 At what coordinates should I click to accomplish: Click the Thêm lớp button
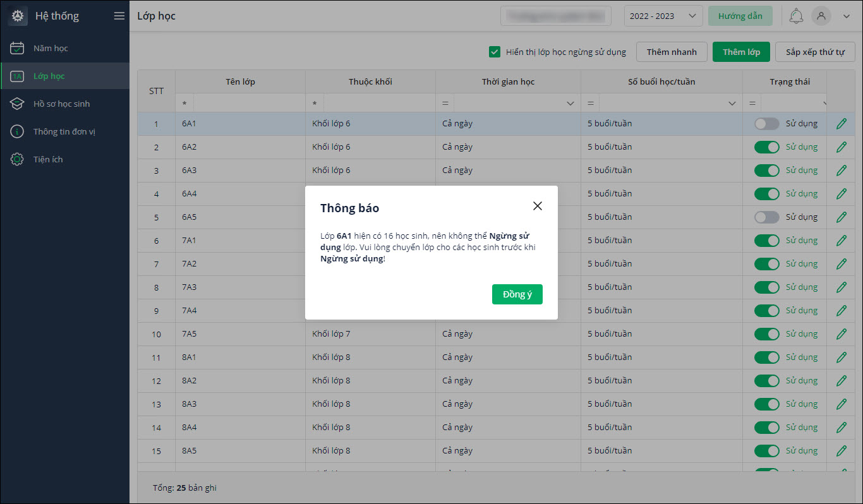tap(741, 52)
